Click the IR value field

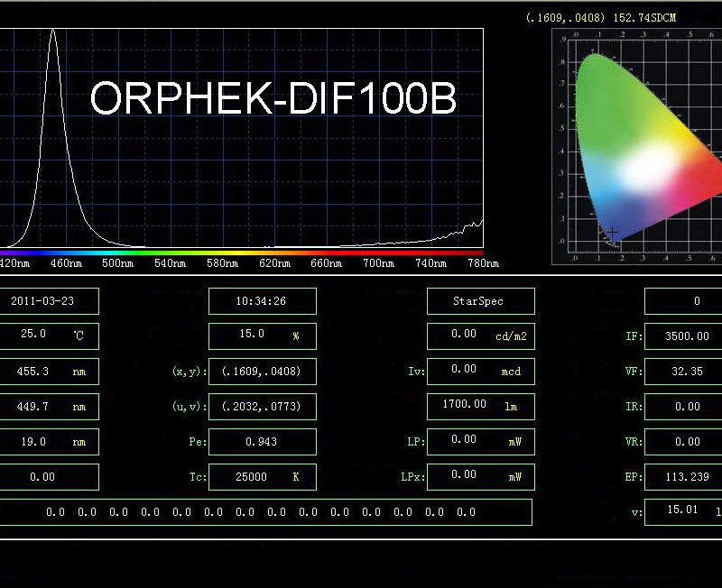coord(683,407)
